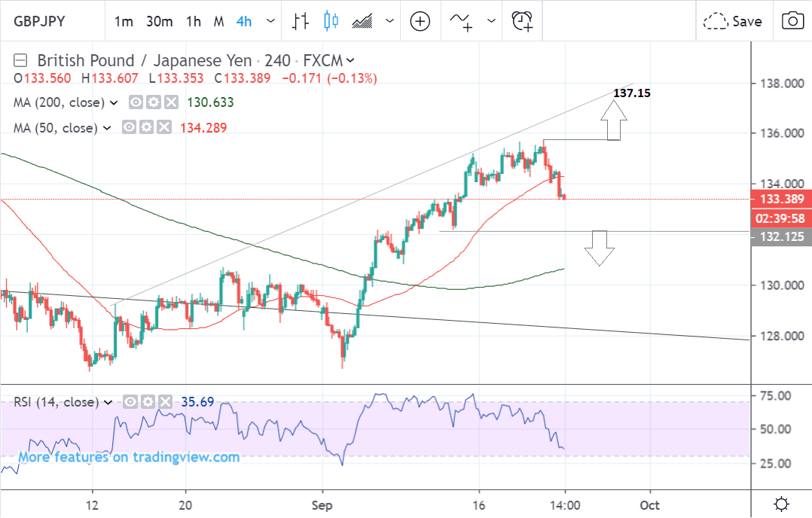Select the 30m timeframe
The width and height of the screenshot is (812, 518).
(160, 21)
